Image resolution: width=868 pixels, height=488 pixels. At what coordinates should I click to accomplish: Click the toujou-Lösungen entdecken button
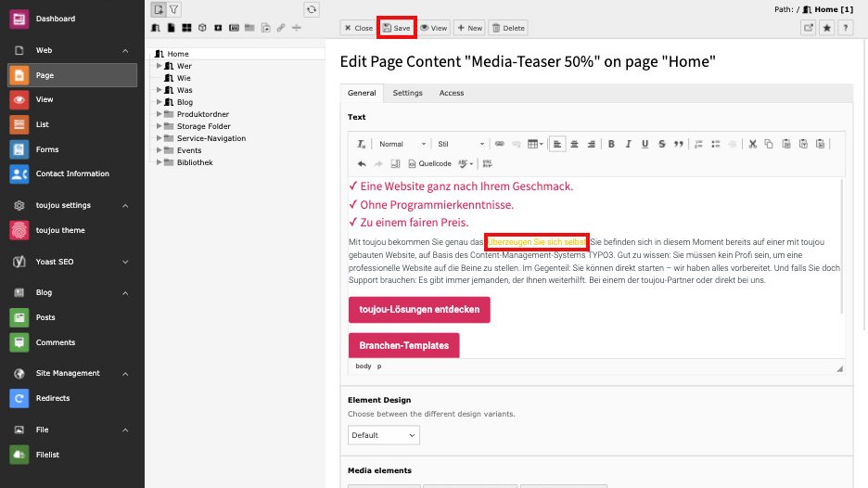point(419,309)
